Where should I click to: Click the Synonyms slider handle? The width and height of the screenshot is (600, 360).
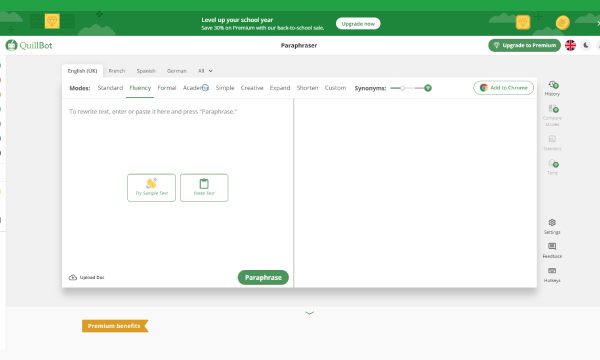point(403,88)
